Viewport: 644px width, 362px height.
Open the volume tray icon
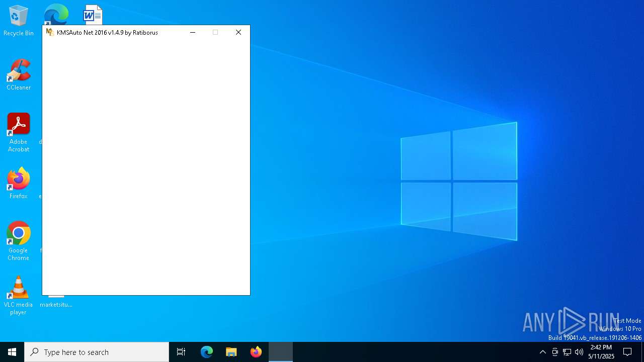[x=579, y=352]
